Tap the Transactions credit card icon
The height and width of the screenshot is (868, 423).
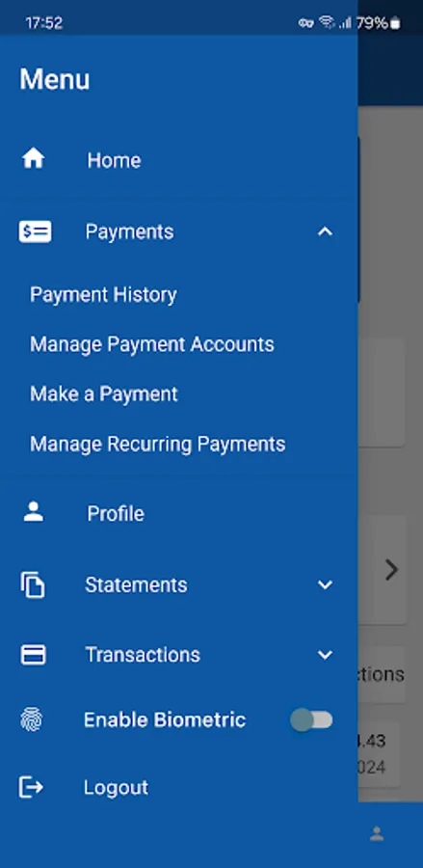point(33,655)
